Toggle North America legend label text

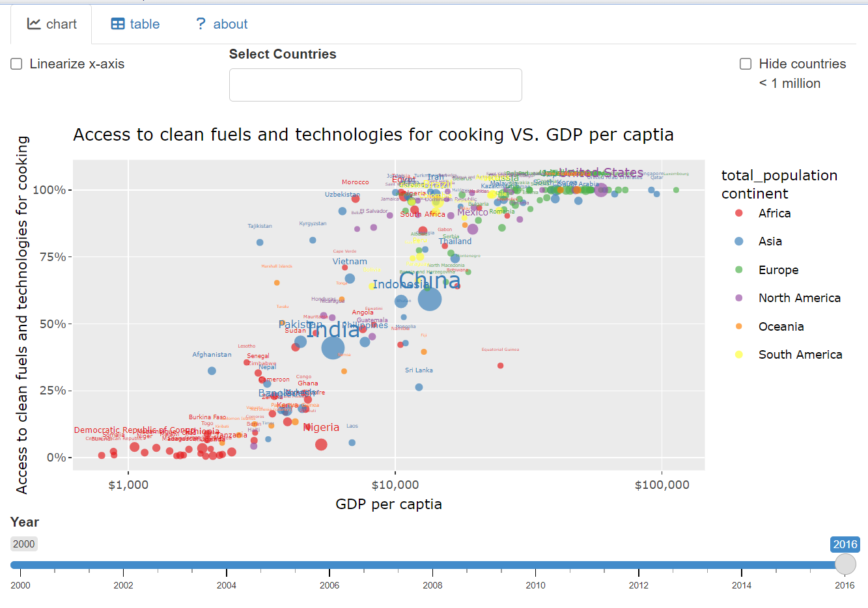(799, 298)
